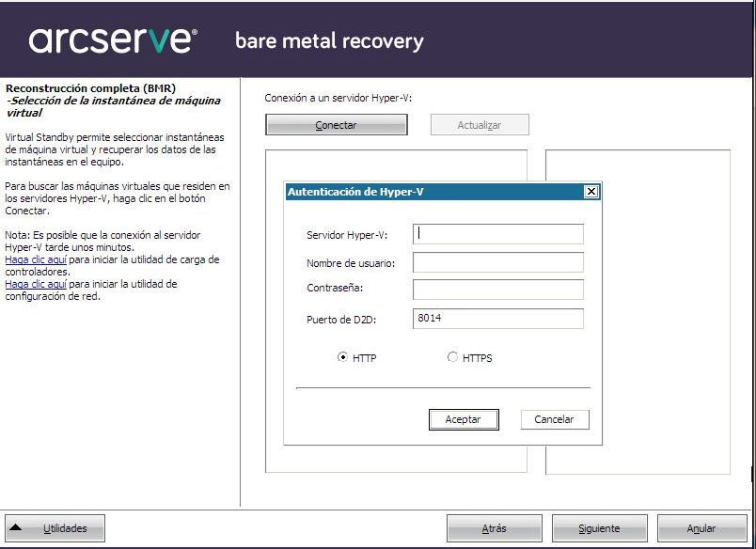The image size is (756, 549).
Task: Click the 'Contraseña:' label
Action: [x=335, y=289]
